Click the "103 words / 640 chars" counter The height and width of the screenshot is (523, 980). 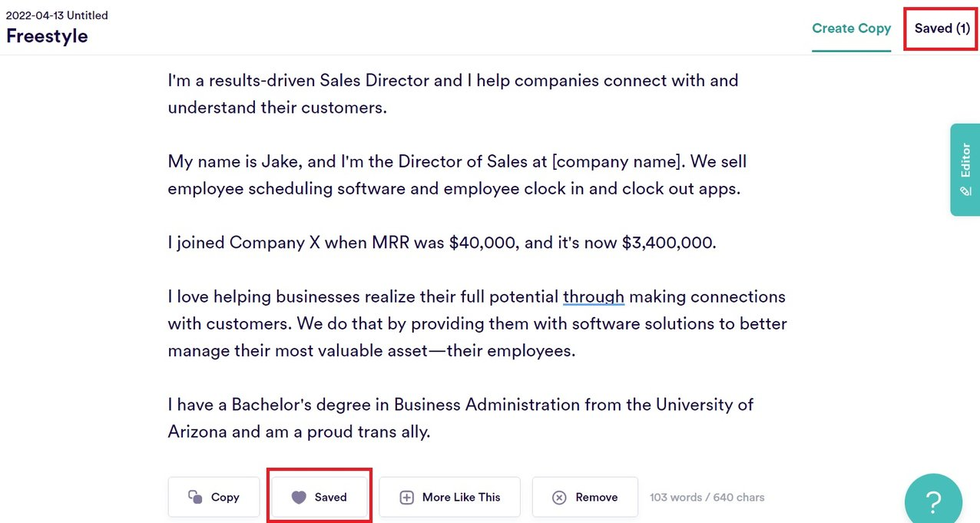[x=707, y=497]
